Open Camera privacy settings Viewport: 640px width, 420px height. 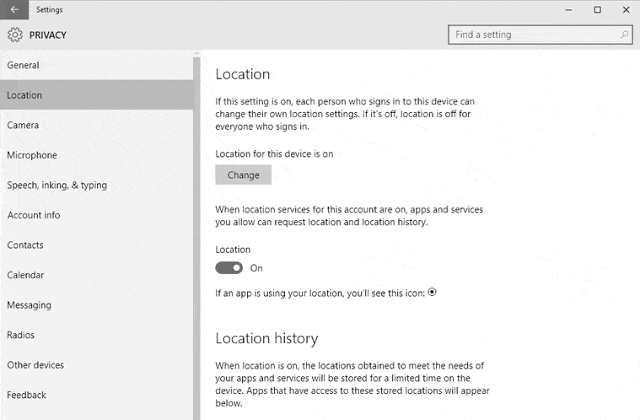[96, 125]
